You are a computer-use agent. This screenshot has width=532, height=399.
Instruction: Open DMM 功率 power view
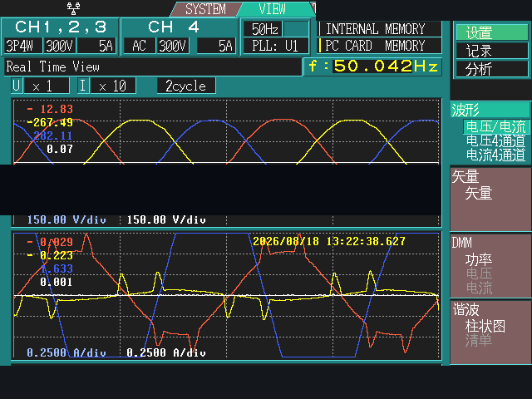point(479,259)
